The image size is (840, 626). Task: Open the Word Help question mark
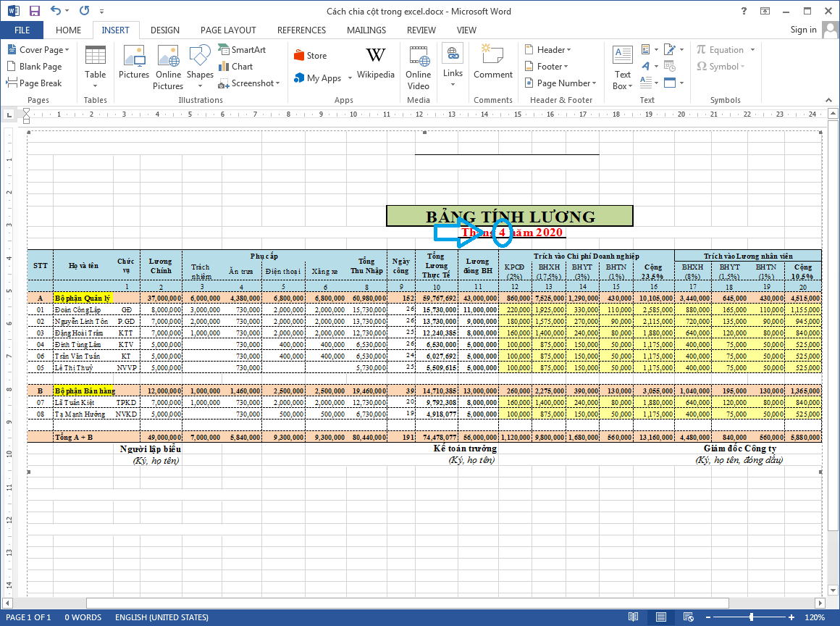pyautogui.click(x=744, y=11)
